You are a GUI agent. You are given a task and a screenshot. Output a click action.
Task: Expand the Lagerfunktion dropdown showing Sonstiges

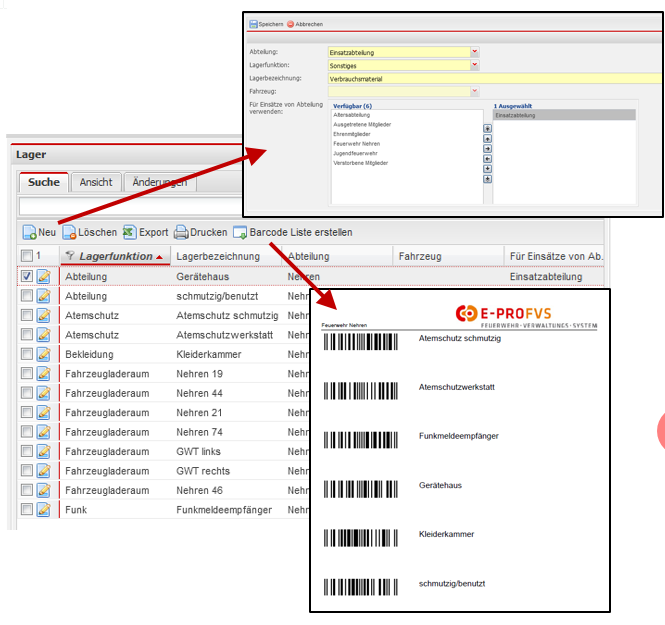coord(474,65)
